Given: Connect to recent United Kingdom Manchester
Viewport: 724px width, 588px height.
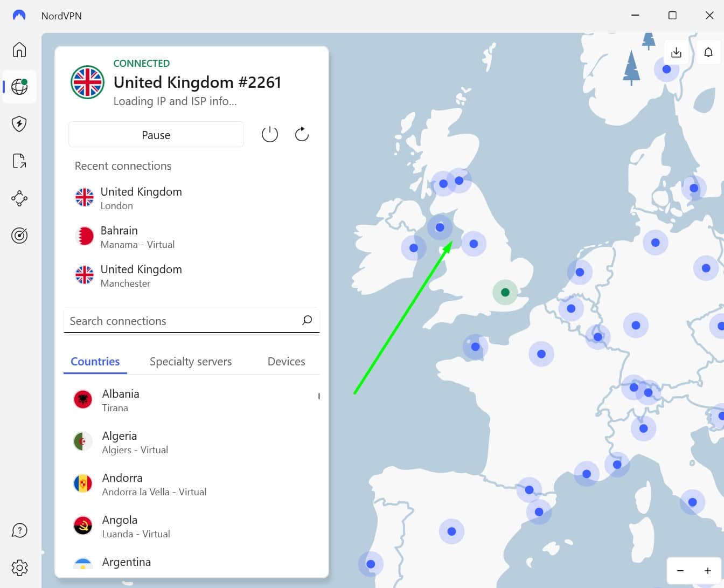Looking at the screenshot, I should [192, 275].
